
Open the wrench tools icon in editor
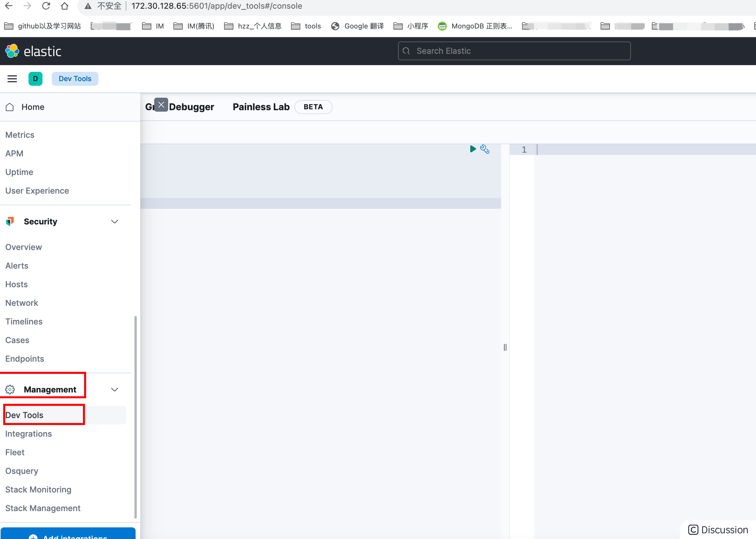pos(485,149)
